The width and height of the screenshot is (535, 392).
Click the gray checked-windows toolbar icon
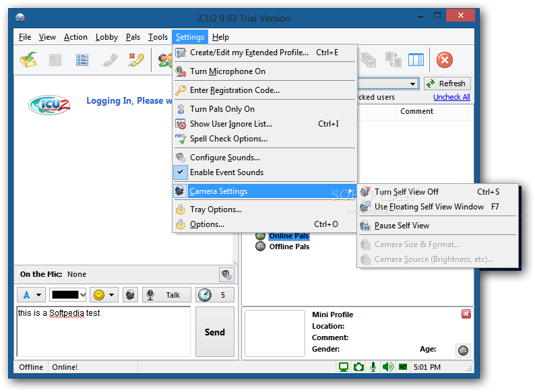click(x=369, y=60)
